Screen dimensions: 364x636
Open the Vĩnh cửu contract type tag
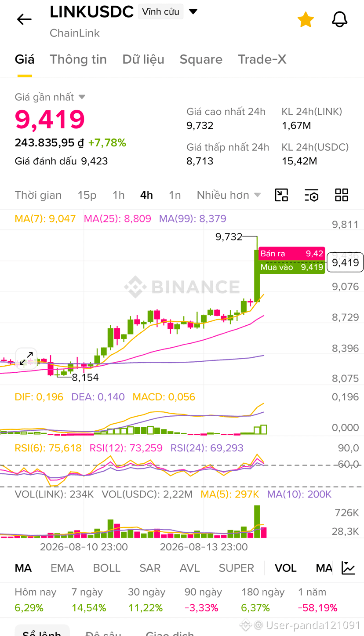click(x=160, y=11)
